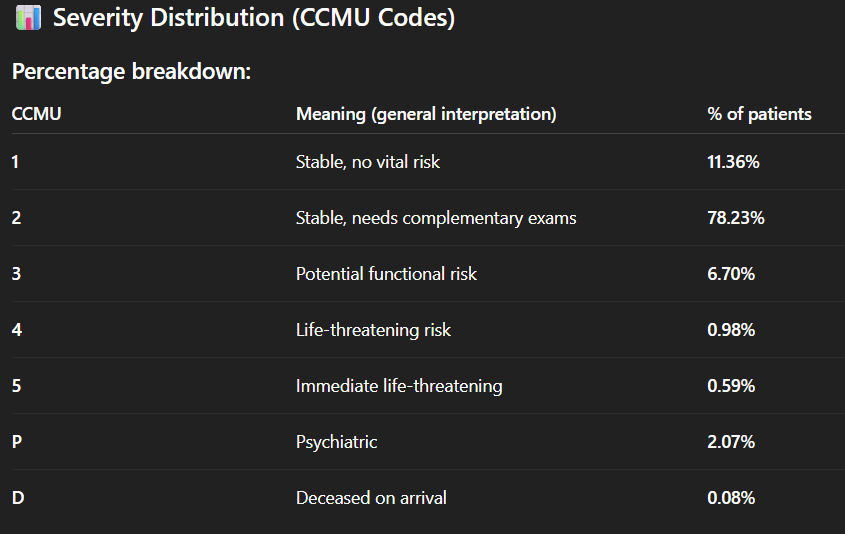Click the CCMU code P cell
The height and width of the screenshot is (534, 845).
[17, 442]
